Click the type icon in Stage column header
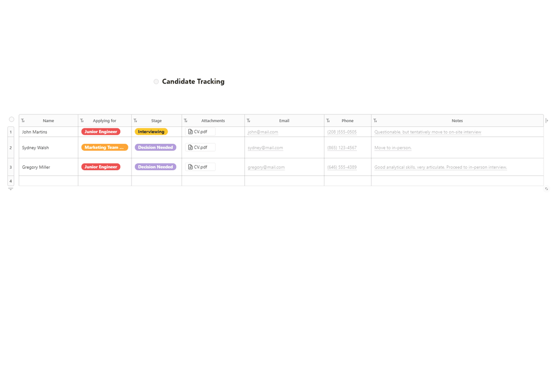The height and width of the screenshot is (392, 556). [136, 121]
